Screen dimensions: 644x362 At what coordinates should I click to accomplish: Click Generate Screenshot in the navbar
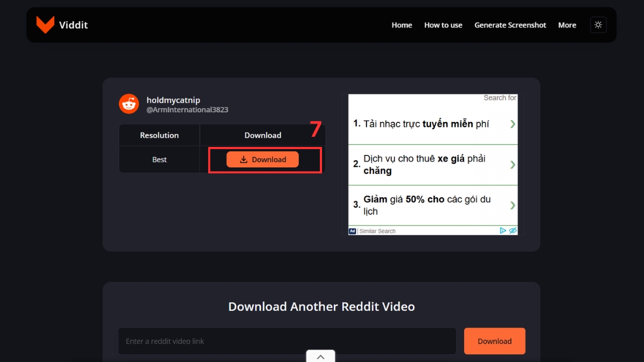(510, 25)
